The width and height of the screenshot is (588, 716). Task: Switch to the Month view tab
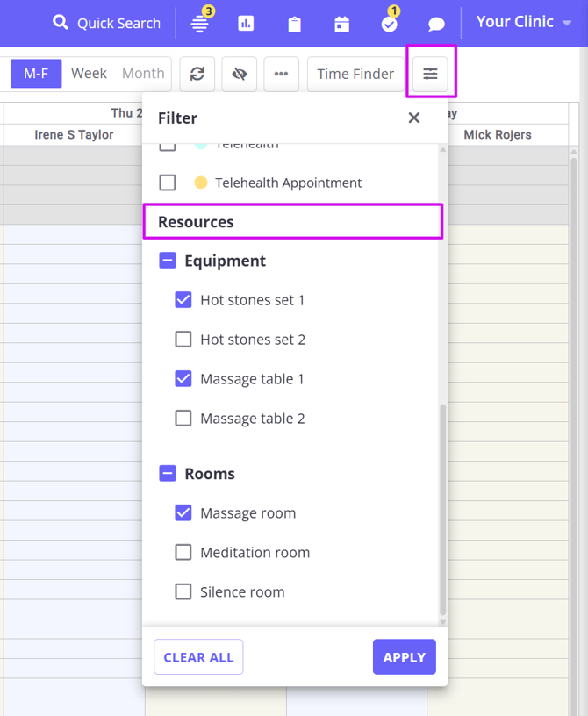(143, 74)
